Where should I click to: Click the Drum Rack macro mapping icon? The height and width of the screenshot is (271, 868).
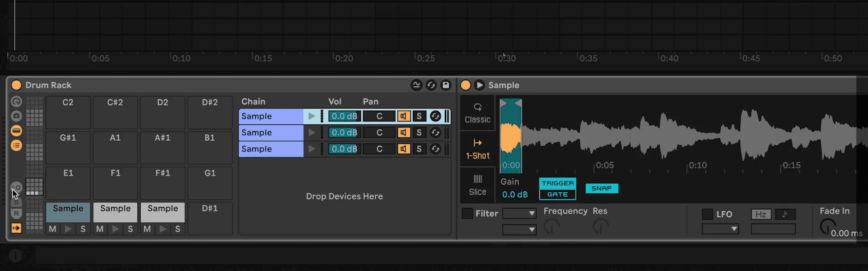coord(416,85)
